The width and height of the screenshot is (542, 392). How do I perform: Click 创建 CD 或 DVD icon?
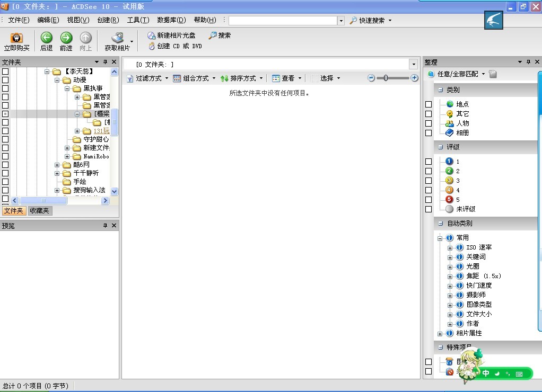[x=151, y=46]
